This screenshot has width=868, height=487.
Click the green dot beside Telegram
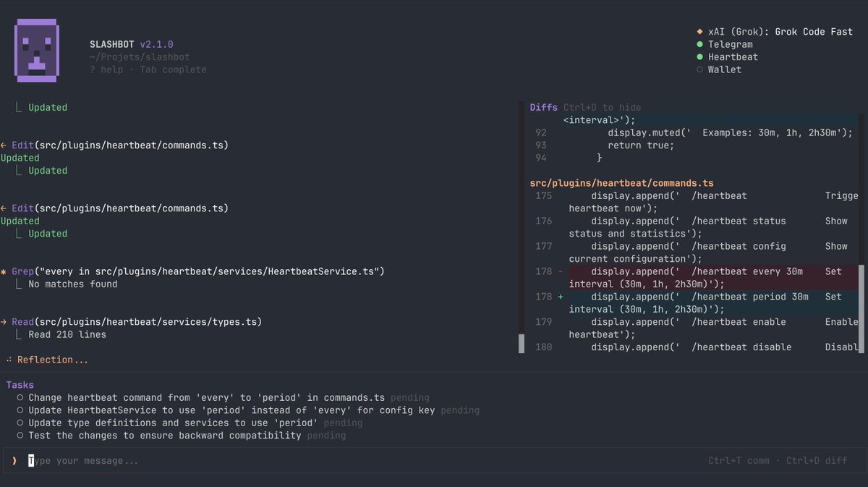(699, 44)
